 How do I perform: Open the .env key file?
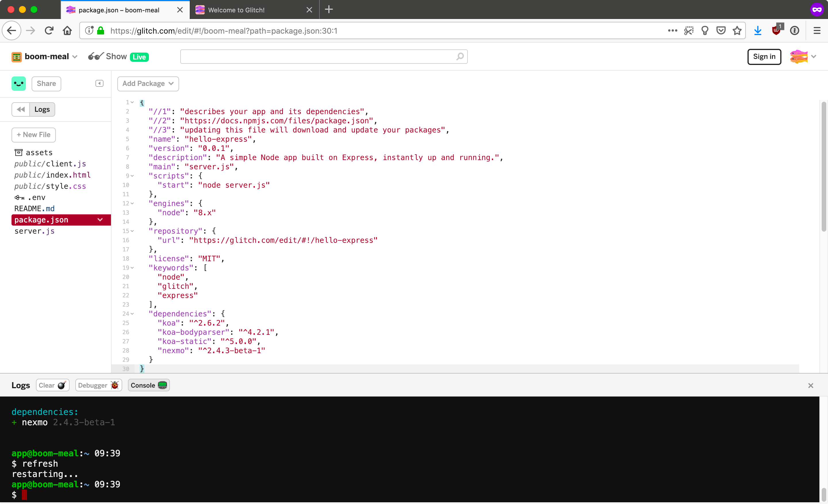[30, 197]
